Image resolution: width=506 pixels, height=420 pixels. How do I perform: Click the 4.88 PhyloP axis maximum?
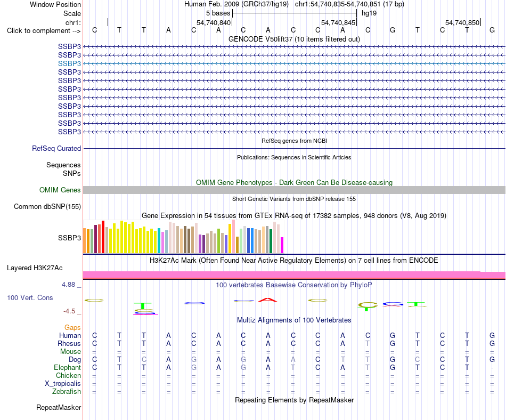[x=68, y=285]
